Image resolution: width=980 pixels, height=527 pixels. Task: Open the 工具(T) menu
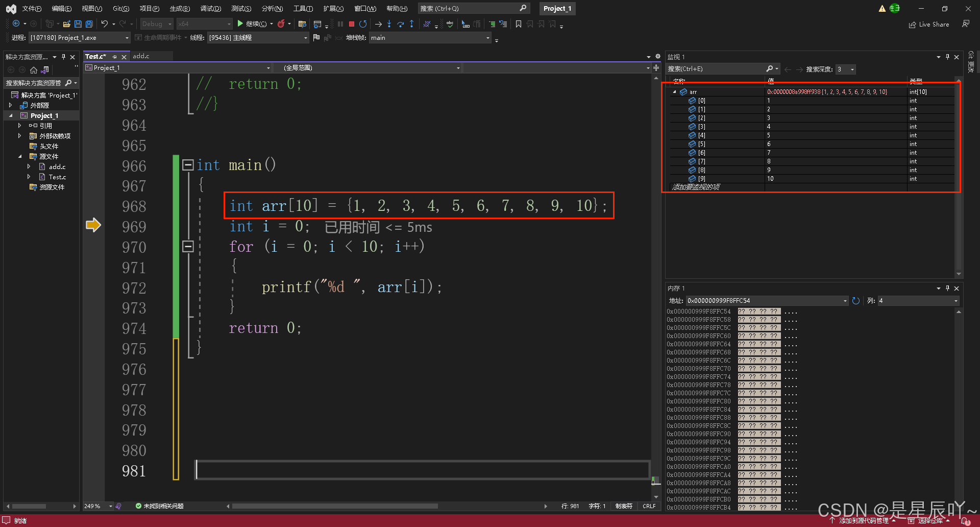[x=303, y=9]
